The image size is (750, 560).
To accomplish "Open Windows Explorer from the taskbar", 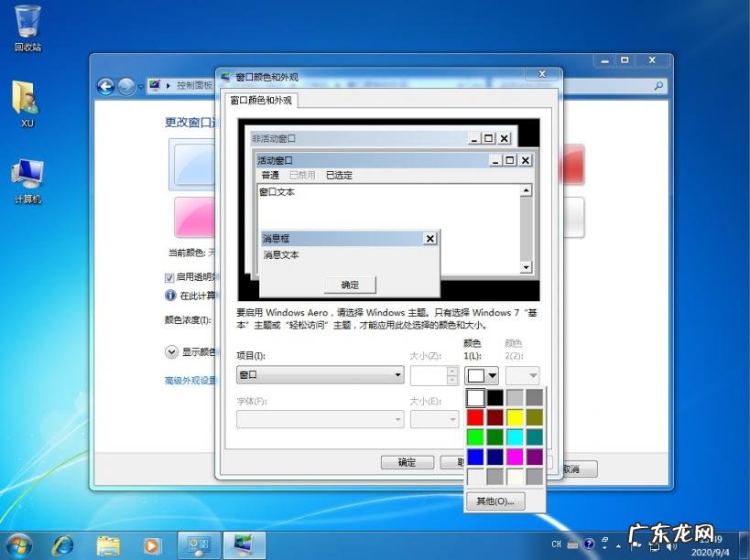I will pos(108,545).
